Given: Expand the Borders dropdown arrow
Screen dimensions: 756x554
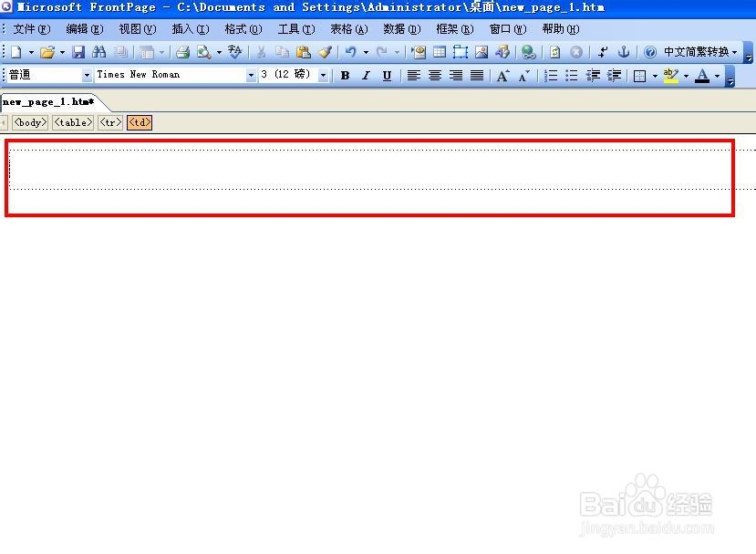Looking at the screenshot, I should [x=655, y=76].
